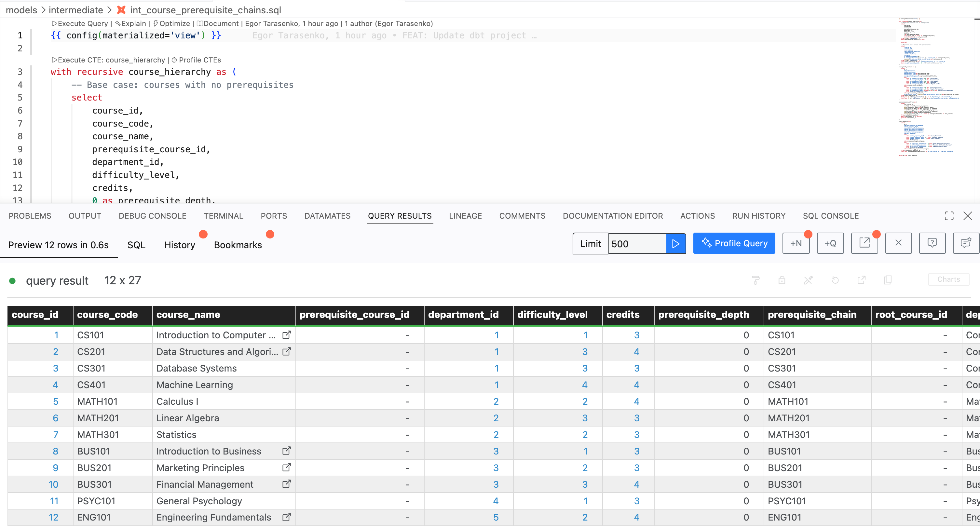Click the unpin icon above the results table

point(809,280)
